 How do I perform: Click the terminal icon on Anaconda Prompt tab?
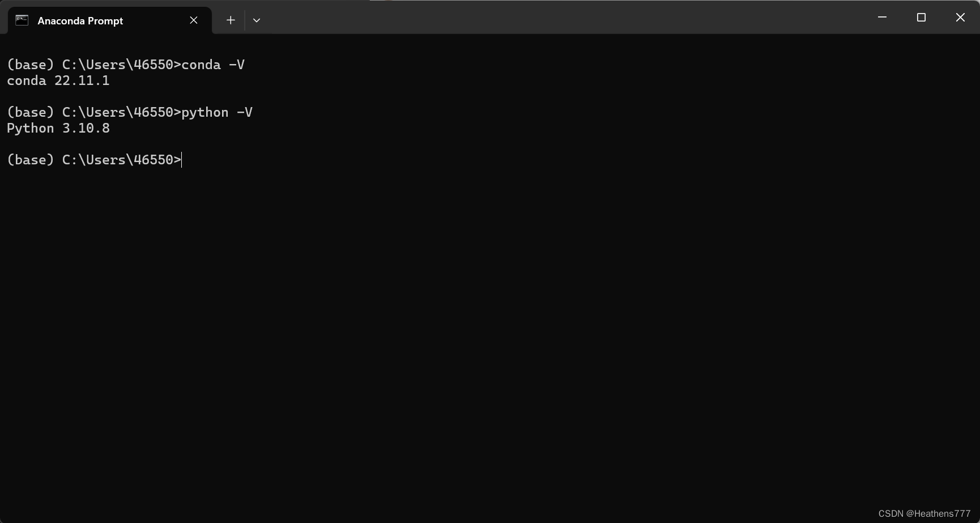point(22,20)
